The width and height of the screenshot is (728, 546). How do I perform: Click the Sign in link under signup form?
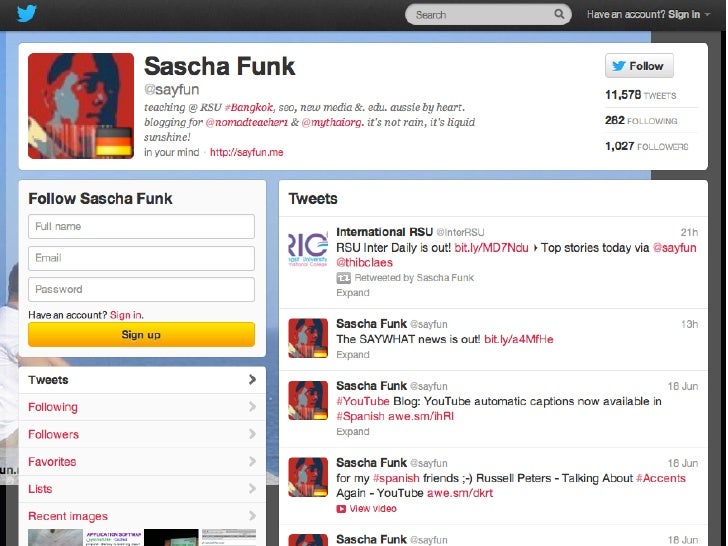126,315
